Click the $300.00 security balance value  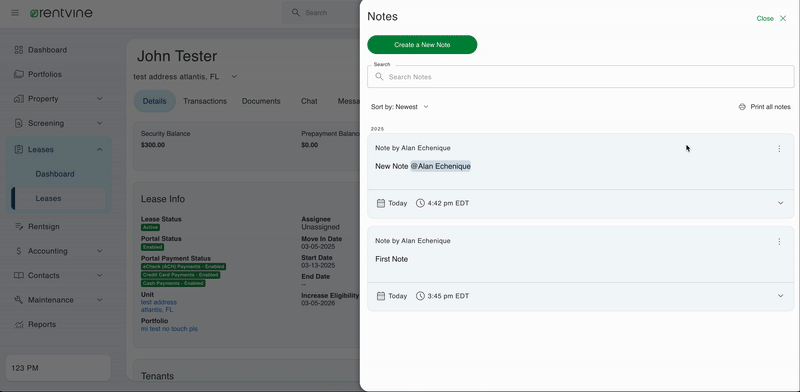(153, 145)
